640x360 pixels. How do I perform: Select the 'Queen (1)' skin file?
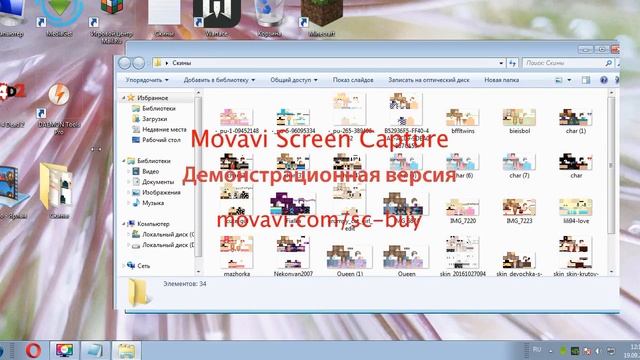tap(349, 260)
